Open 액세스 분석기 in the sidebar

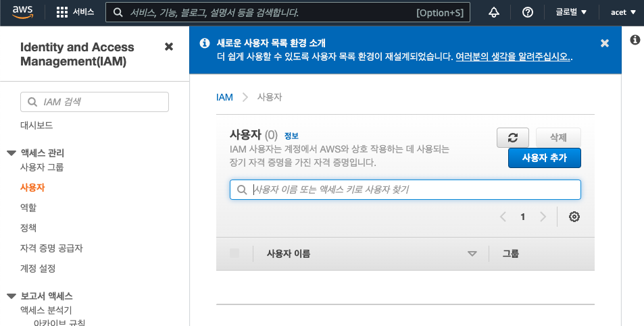point(46,310)
